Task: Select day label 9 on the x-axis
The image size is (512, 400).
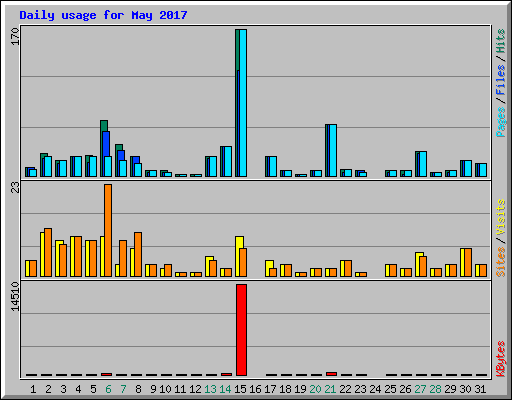Action: click(153, 389)
